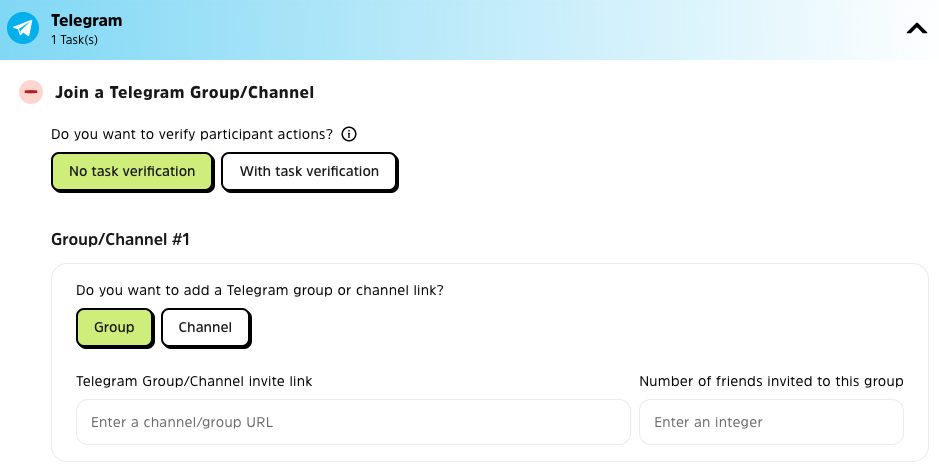
Task: Enable With task verification option
Action: (309, 171)
